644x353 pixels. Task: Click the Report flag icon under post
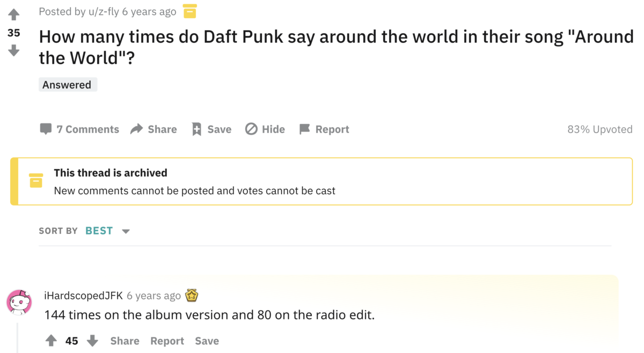(304, 129)
